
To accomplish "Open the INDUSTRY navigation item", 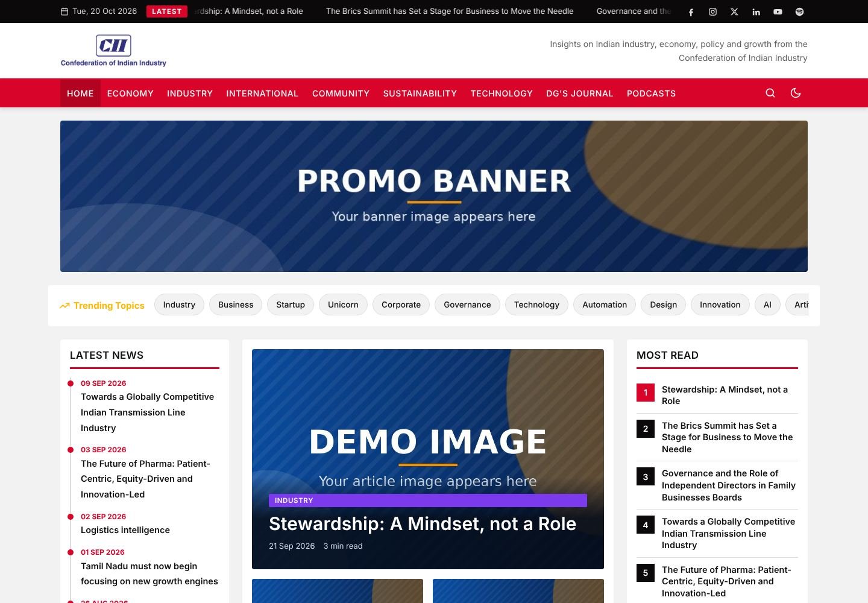I will click(190, 93).
